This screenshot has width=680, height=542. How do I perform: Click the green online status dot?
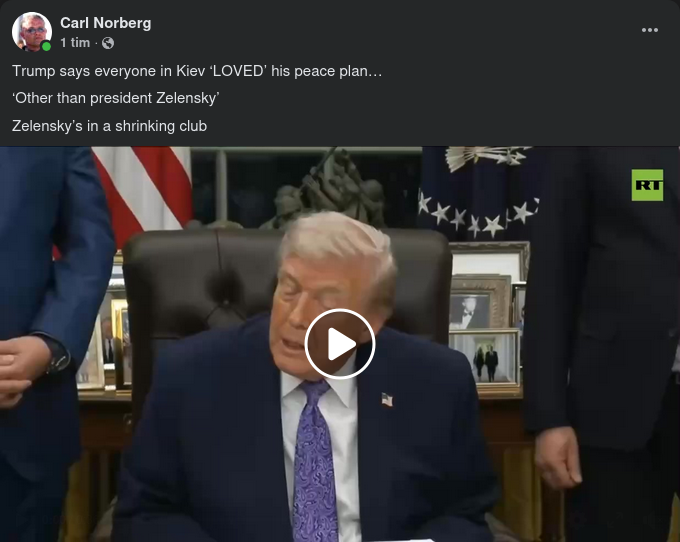coord(46,46)
